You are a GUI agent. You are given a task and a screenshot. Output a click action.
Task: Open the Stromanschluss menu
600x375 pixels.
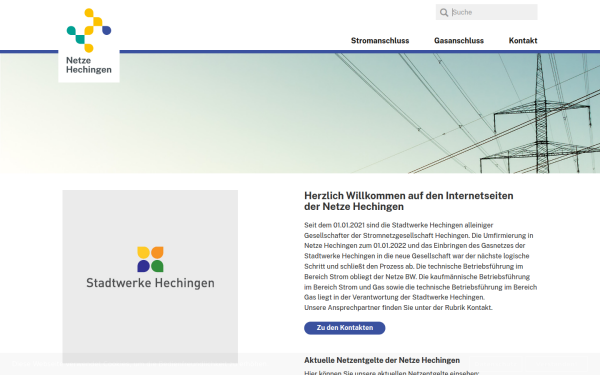pyautogui.click(x=380, y=41)
